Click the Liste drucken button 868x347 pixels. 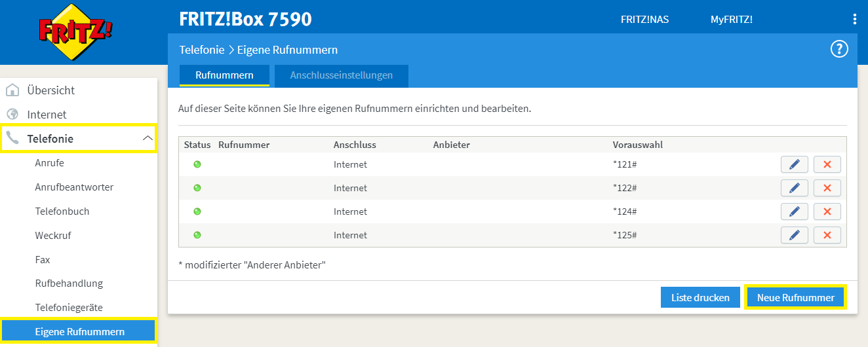[700, 297]
